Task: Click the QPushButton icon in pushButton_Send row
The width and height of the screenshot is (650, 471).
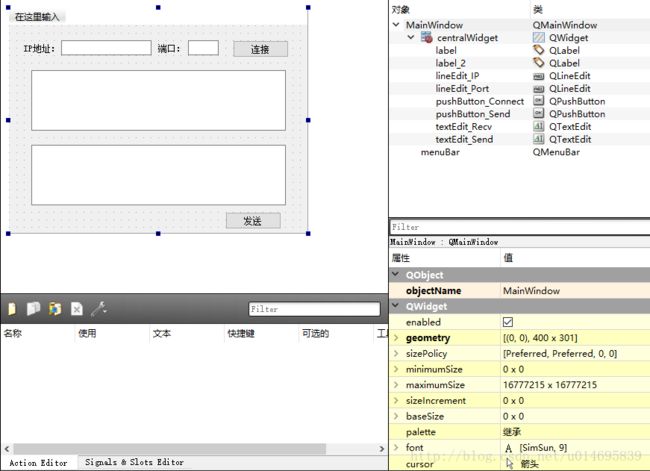Action: point(538,114)
